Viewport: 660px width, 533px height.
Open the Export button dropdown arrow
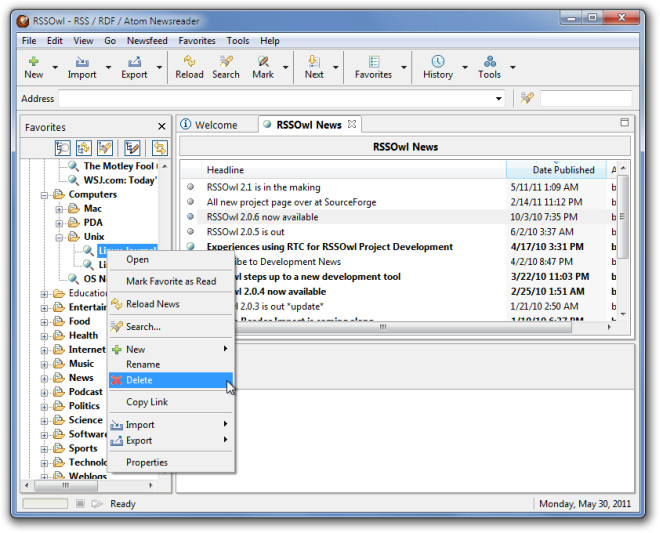160,67
